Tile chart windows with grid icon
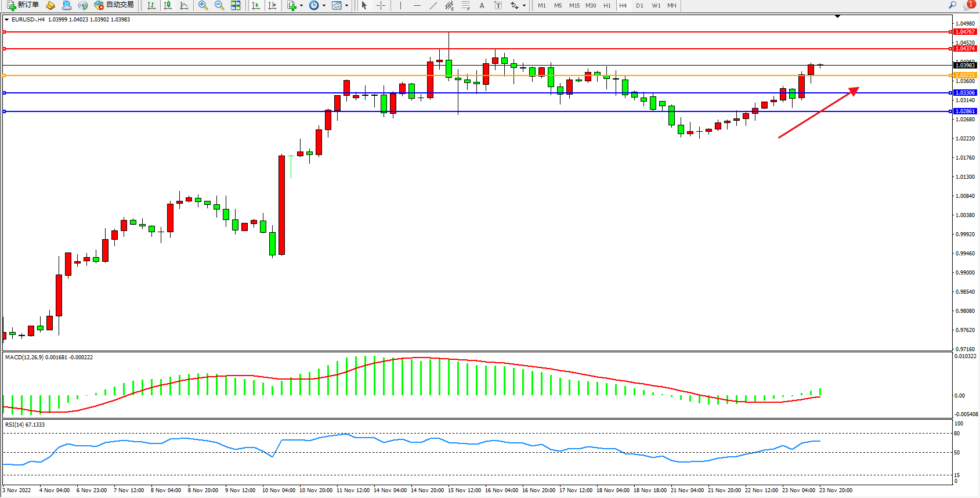Screen dimensions: 980x498 [236, 5]
